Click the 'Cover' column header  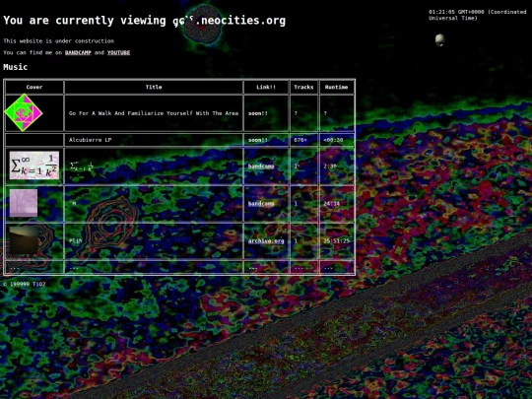[x=34, y=88]
